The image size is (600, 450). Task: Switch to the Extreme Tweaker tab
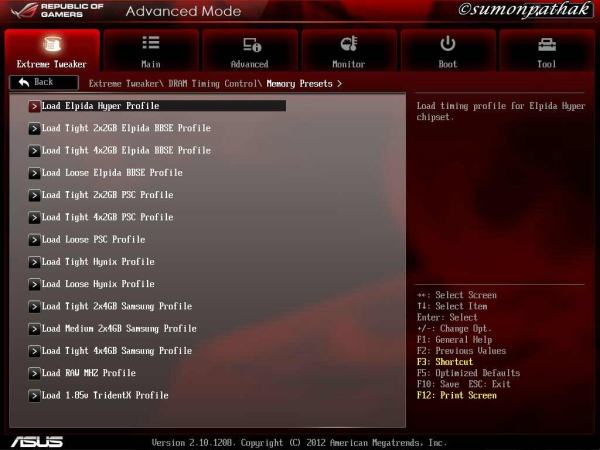[x=52, y=50]
